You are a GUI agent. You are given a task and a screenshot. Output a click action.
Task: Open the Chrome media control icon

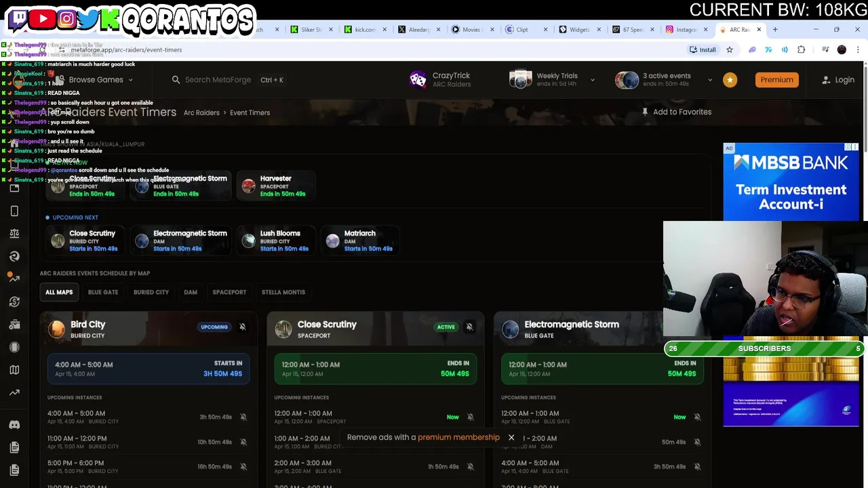[825, 49]
